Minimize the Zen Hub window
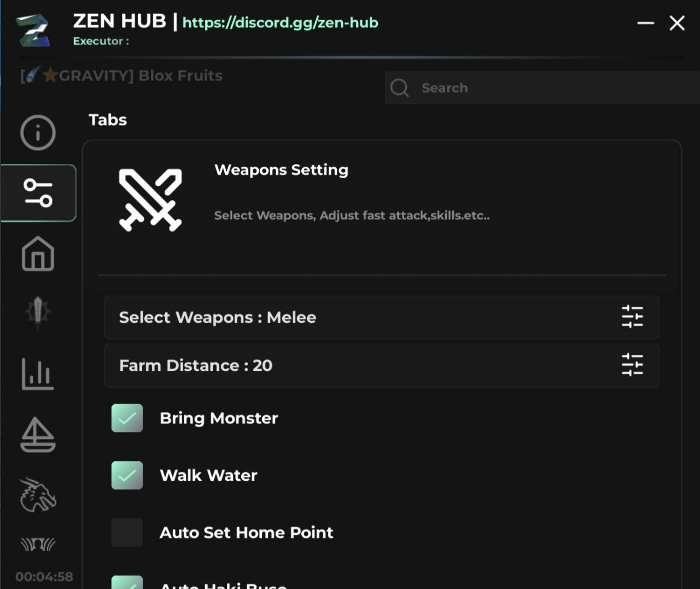Screen dimensions: 700x589 645,23
